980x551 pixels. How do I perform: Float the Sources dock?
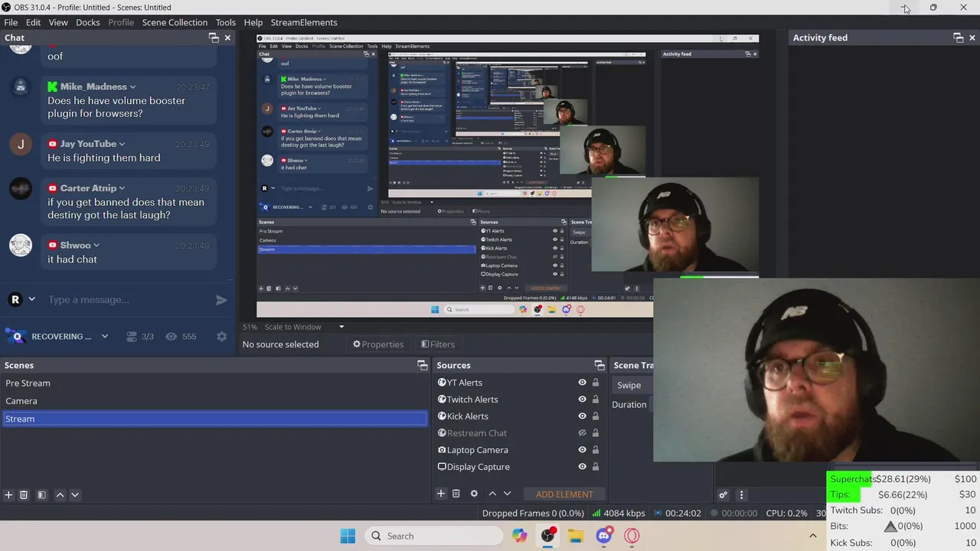click(x=599, y=365)
